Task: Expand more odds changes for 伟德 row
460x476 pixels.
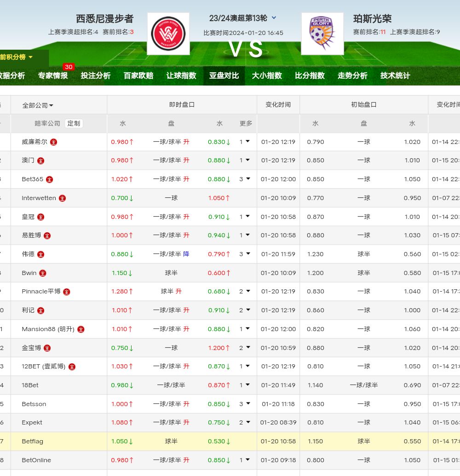Action: pos(245,254)
